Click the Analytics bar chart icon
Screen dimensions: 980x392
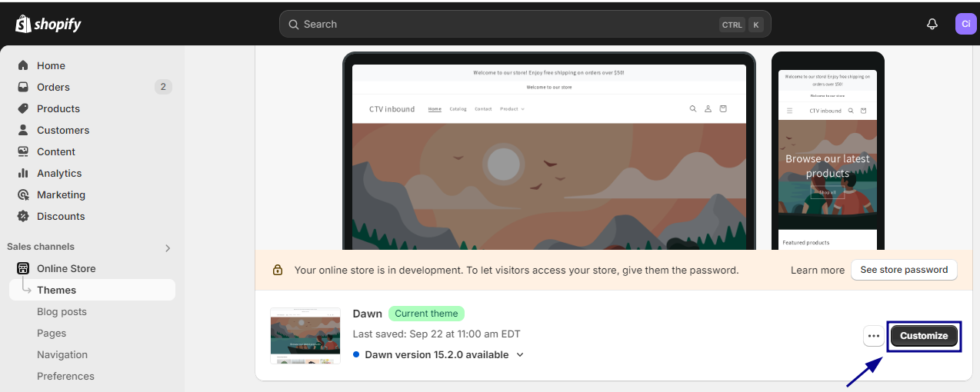[23, 173]
